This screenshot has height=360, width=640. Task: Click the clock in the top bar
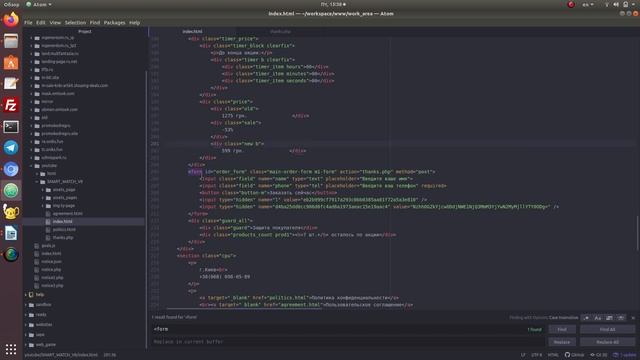(333, 4)
